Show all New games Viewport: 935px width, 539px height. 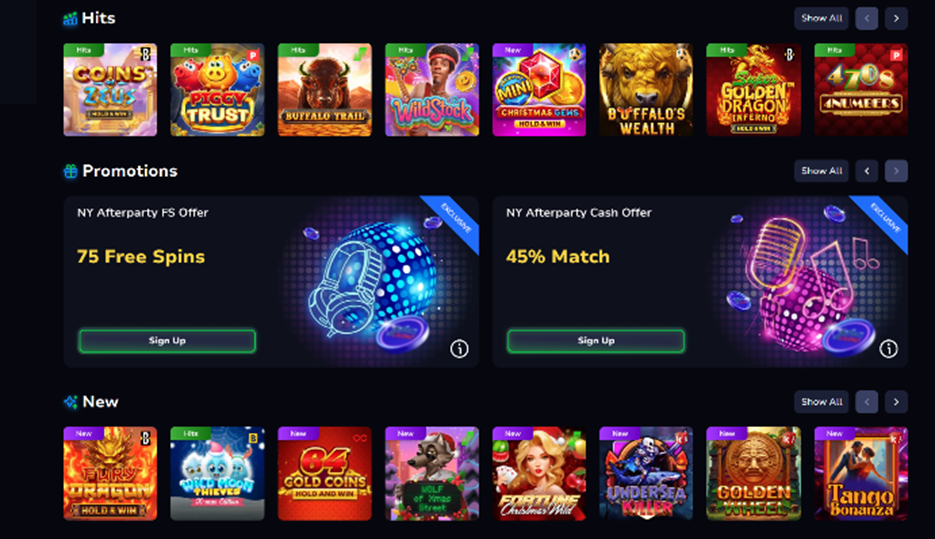coord(821,402)
